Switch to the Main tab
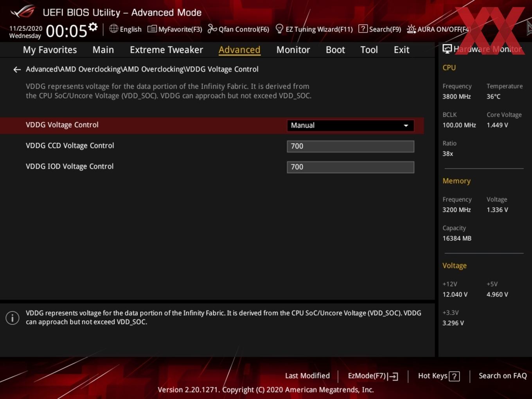This screenshot has width=532, height=399. click(x=103, y=50)
